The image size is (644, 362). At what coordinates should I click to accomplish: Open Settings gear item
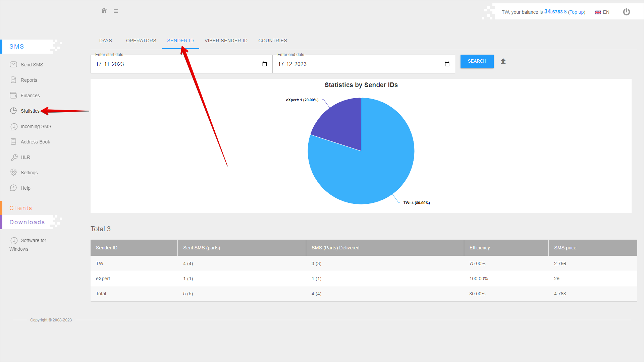29,173
